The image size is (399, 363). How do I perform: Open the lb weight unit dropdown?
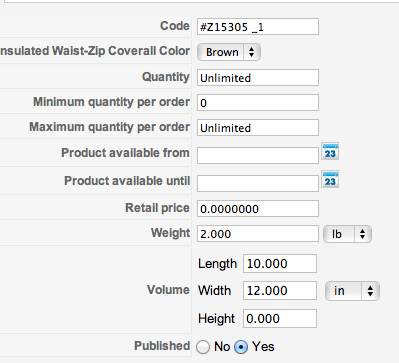[x=347, y=234]
